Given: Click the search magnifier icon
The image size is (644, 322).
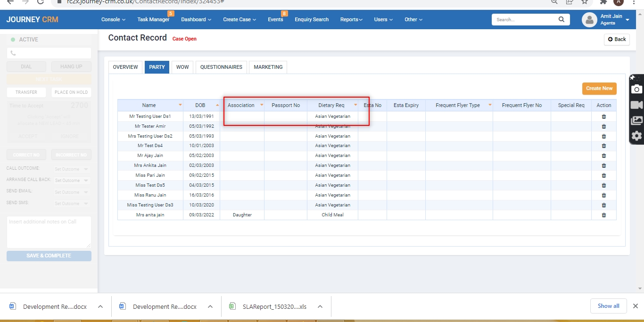Looking at the screenshot, I should click(x=561, y=19).
